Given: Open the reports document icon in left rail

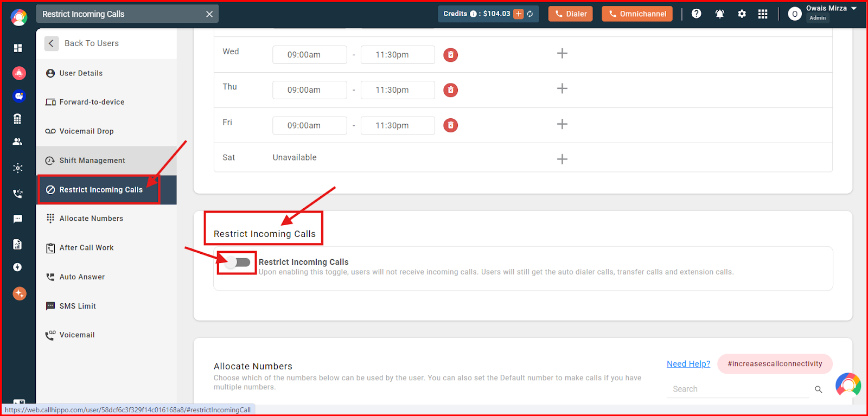Looking at the screenshot, I should pos(17,244).
